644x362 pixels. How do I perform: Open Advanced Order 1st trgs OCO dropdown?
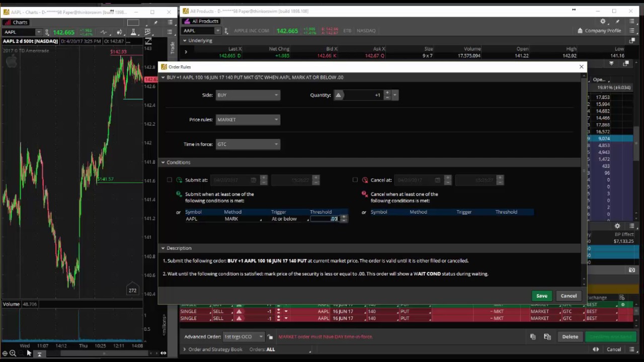point(244,337)
